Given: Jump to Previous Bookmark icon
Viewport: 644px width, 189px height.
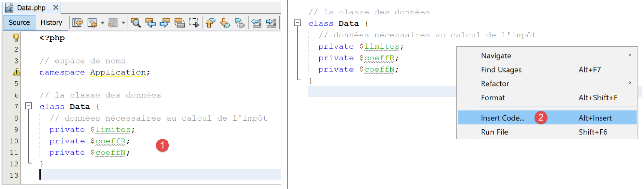Looking at the screenshot, I should tap(210, 23).
